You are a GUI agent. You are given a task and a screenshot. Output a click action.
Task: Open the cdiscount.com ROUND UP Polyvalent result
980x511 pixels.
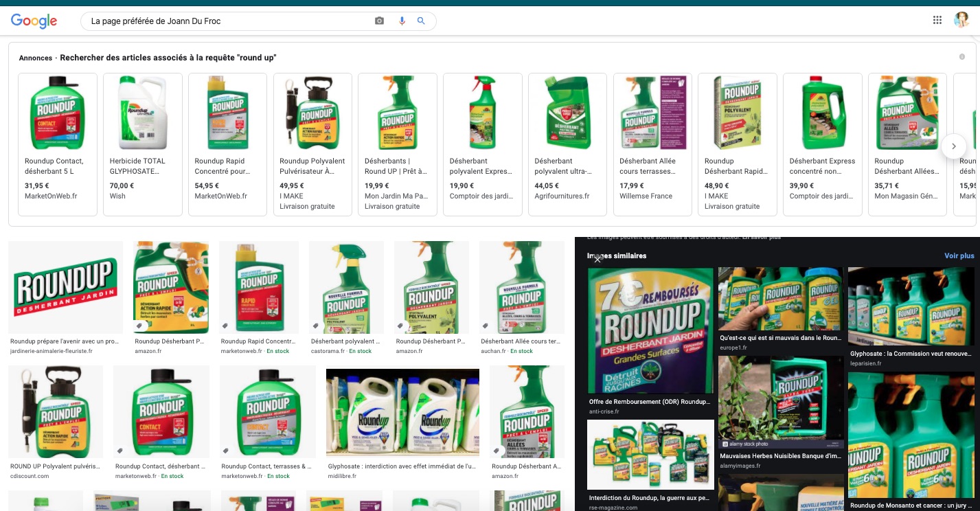tap(56, 412)
